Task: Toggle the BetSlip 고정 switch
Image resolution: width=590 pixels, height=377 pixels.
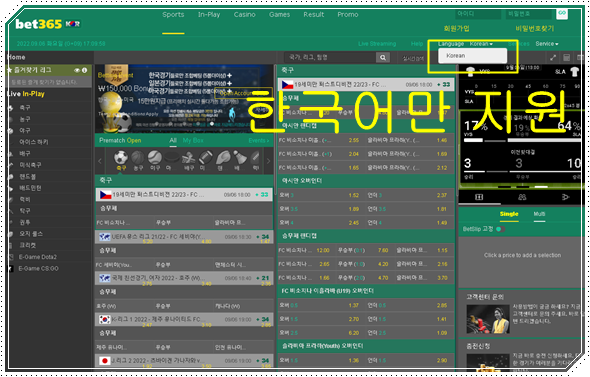Action: tap(499, 229)
